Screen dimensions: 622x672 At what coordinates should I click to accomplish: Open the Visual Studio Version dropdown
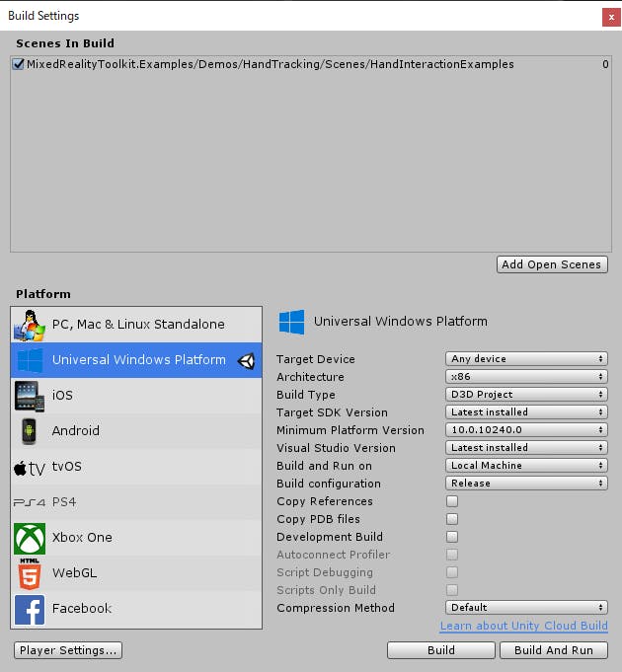click(x=526, y=448)
